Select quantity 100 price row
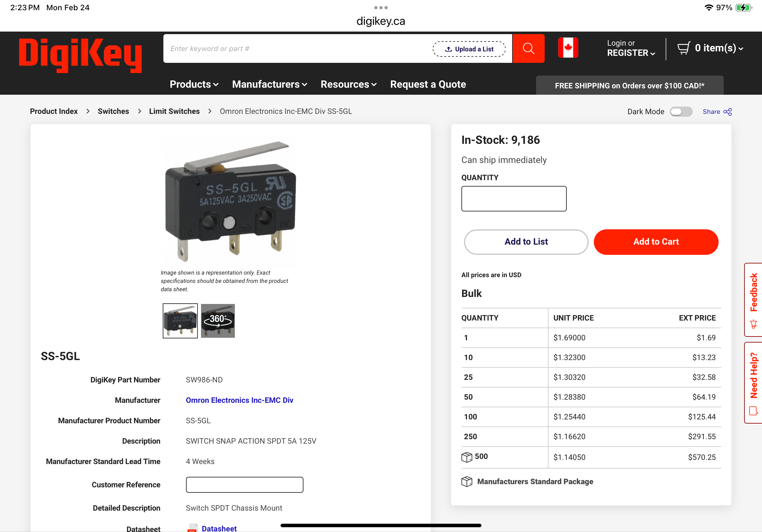 [591, 417]
